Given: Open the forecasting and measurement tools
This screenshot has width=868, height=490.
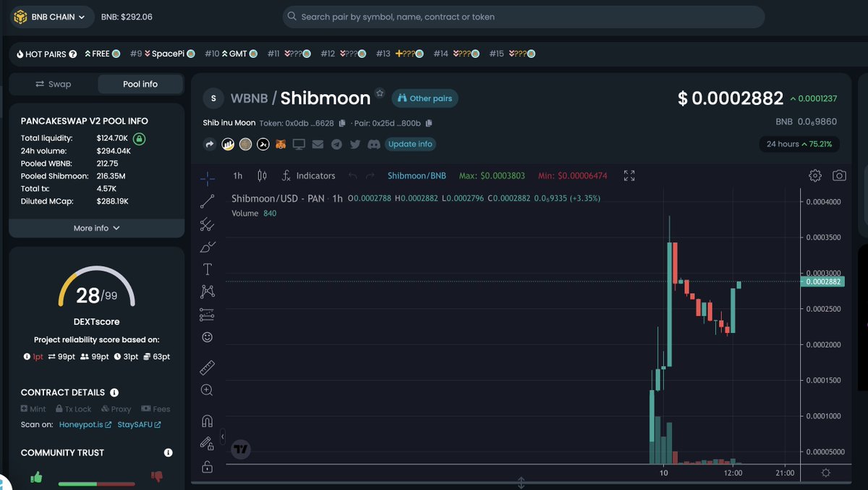Looking at the screenshot, I should click(207, 315).
